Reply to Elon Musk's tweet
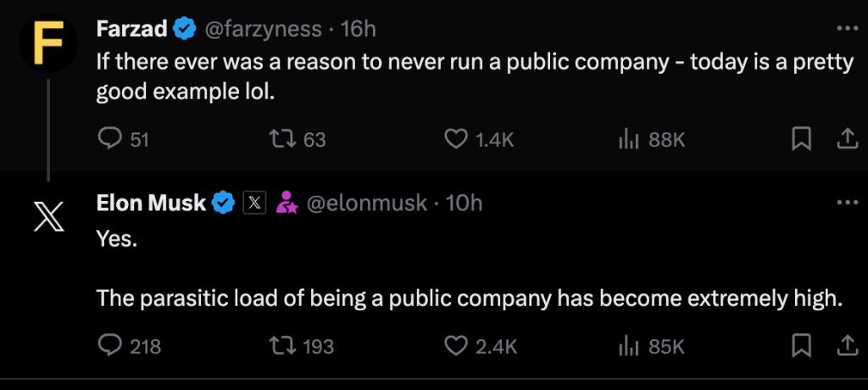The width and height of the screenshot is (868, 390). [110, 346]
